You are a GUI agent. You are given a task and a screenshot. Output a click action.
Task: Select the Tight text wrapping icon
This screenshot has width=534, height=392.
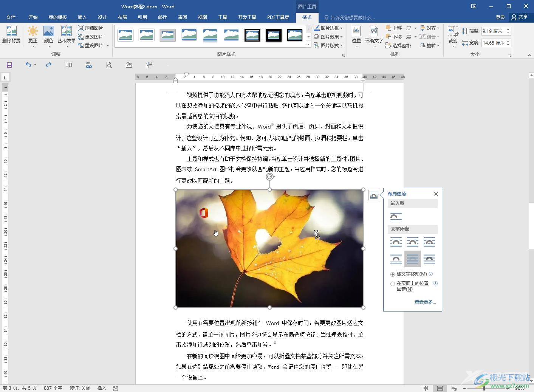413,242
